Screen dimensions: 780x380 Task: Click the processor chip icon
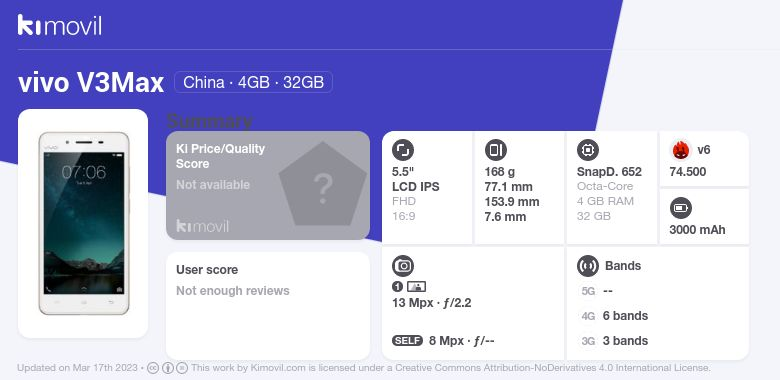587,150
